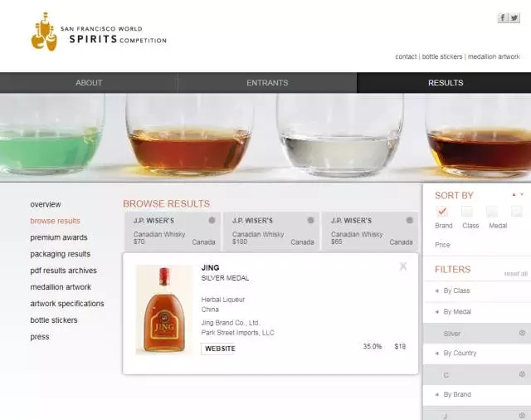
Task: Close the JING product detail popup
Action: tap(403, 266)
